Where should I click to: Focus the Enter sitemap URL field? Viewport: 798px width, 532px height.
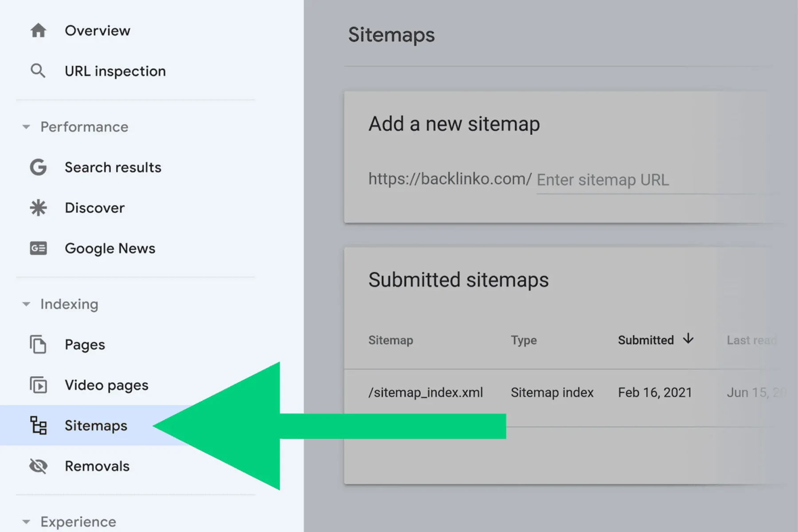tap(621, 180)
